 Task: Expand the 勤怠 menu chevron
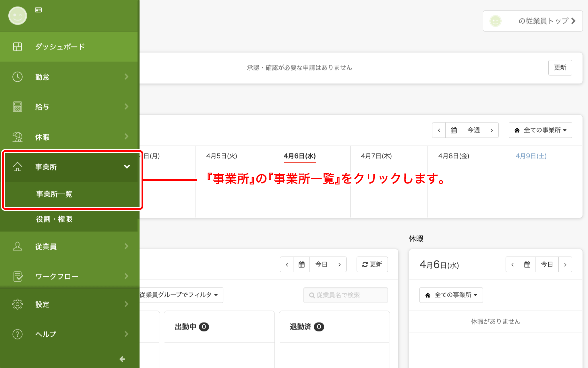pos(127,77)
